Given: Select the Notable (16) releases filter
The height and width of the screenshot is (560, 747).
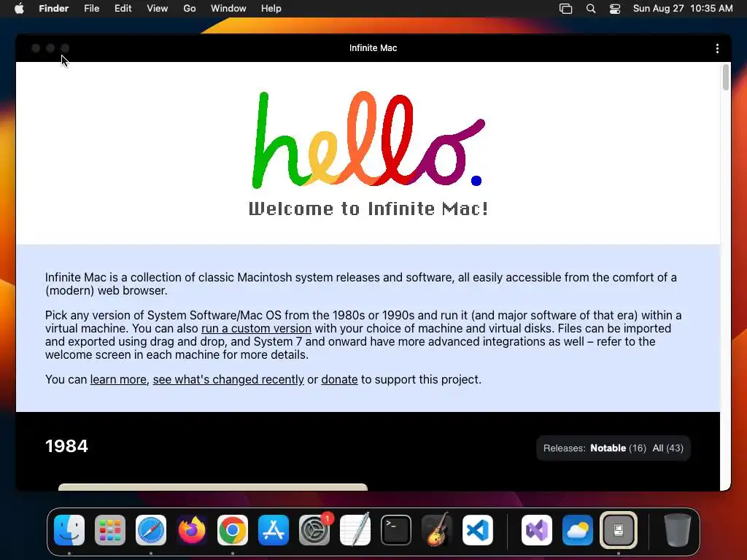Looking at the screenshot, I should click(x=618, y=448).
